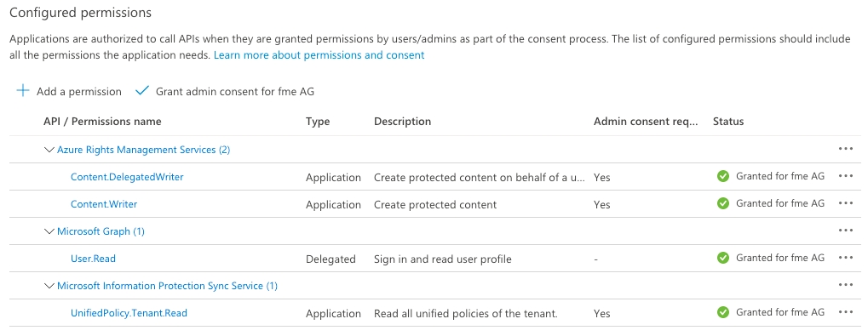The image size is (868, 336).
Task: Click the Configured permissions heading
Action: point(80,12)
